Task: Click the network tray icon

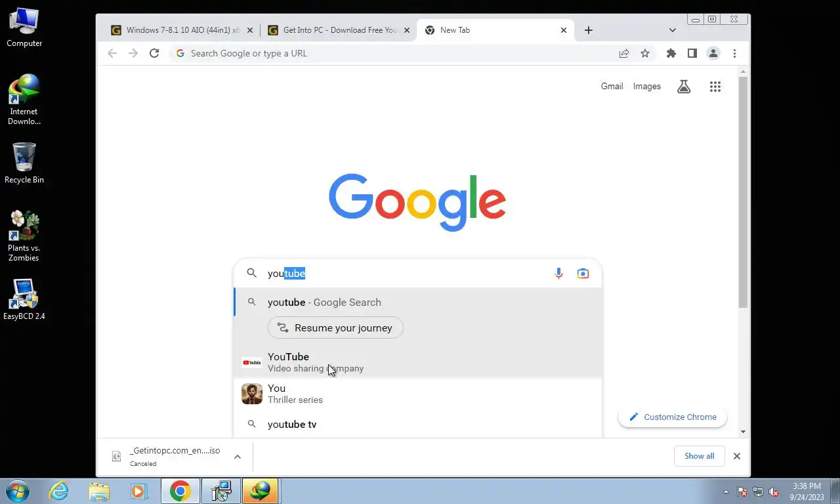Action: tap(758, 492)
